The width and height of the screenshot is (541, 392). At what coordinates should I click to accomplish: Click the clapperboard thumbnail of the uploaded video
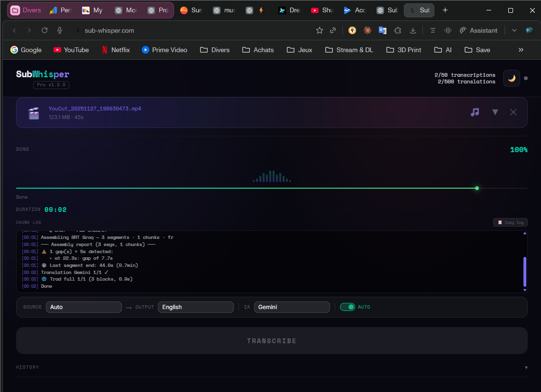tap(33, 113)
